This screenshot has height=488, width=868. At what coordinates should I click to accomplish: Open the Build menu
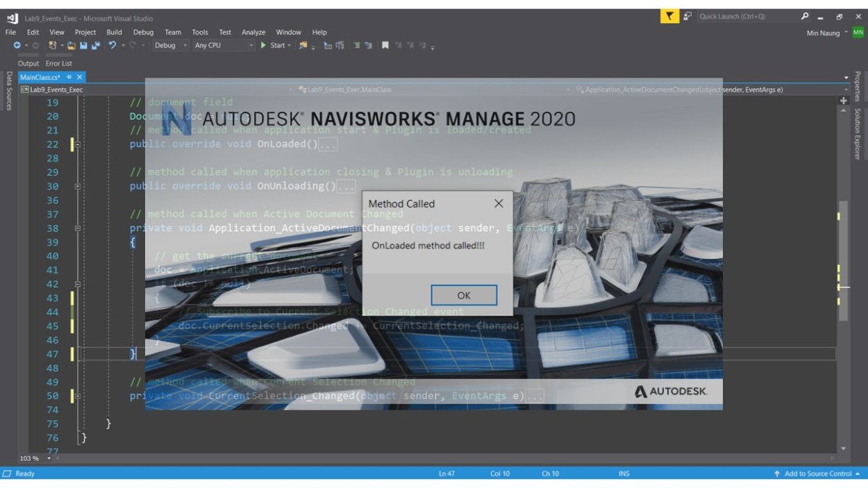tap(114, 32)
